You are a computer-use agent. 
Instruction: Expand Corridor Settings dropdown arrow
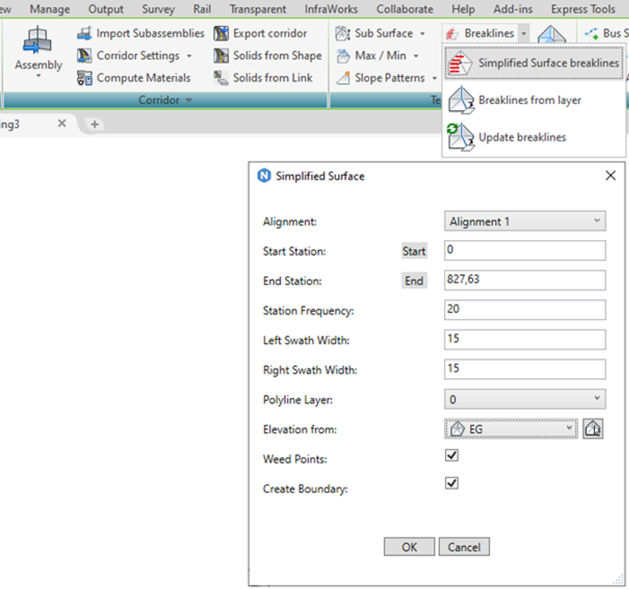(x=189, y=56)
